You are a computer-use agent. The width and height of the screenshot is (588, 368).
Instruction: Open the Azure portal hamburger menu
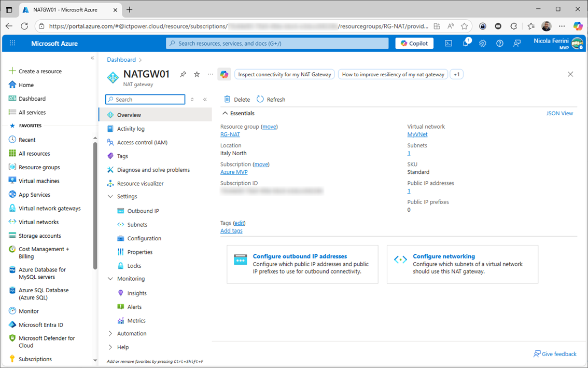tap(12, 44)
